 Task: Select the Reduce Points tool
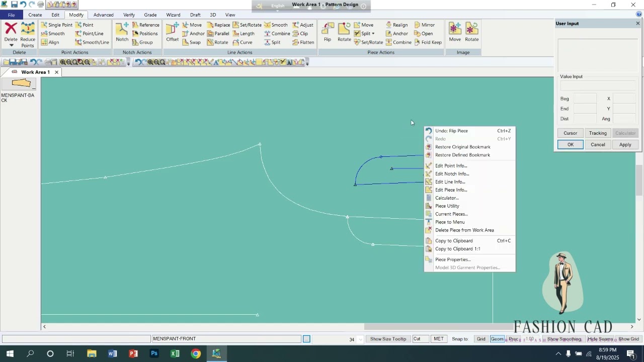coord(28,35)
